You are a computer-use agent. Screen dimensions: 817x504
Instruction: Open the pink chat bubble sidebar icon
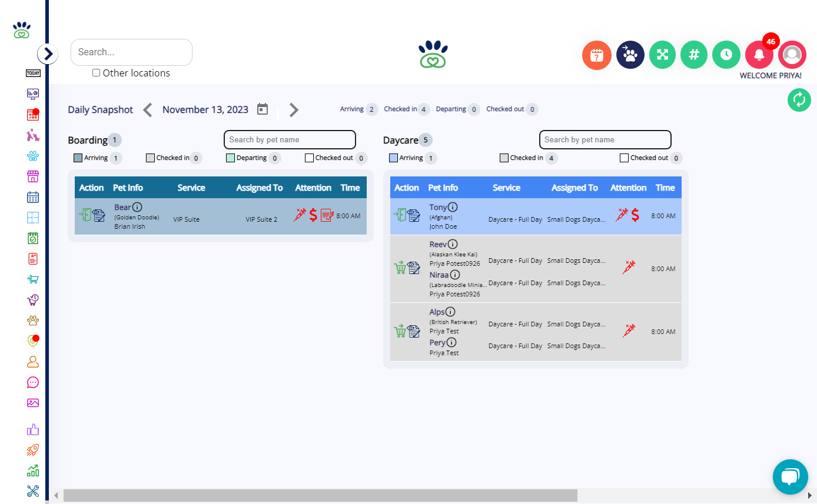click(x=33, y=382)
